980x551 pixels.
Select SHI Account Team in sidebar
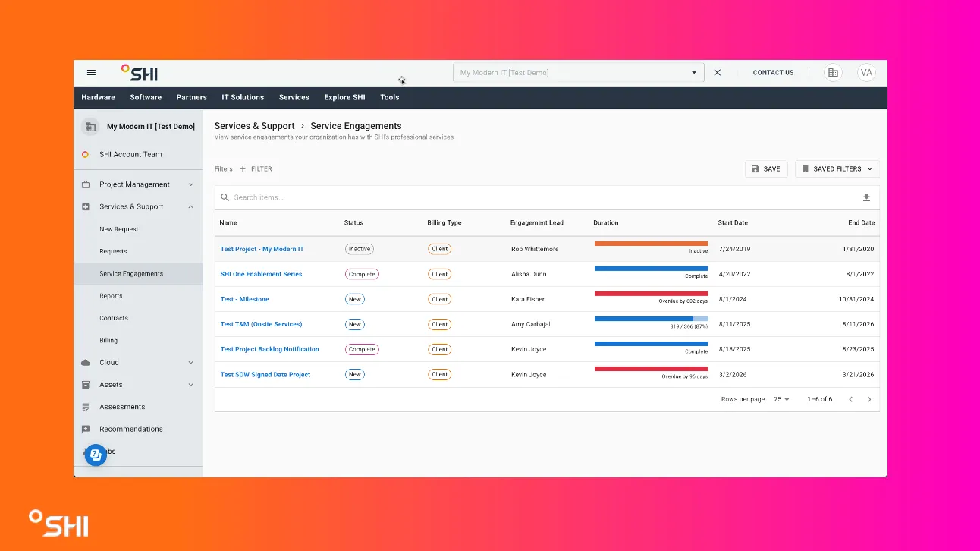pyautogui.click(x=130, y=154)
